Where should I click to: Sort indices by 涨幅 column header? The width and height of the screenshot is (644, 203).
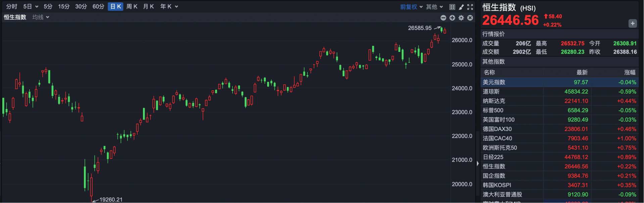click(629, 72)
